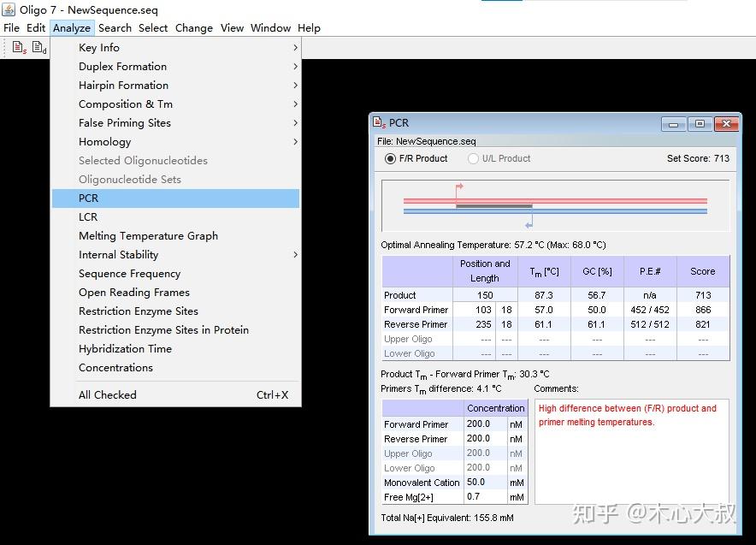Choose All Checked menu item

(175, 394)
